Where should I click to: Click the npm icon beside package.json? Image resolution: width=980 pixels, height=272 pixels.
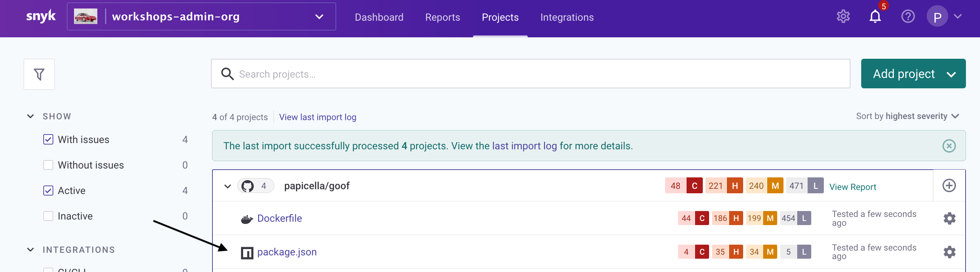tap(247, 253)
